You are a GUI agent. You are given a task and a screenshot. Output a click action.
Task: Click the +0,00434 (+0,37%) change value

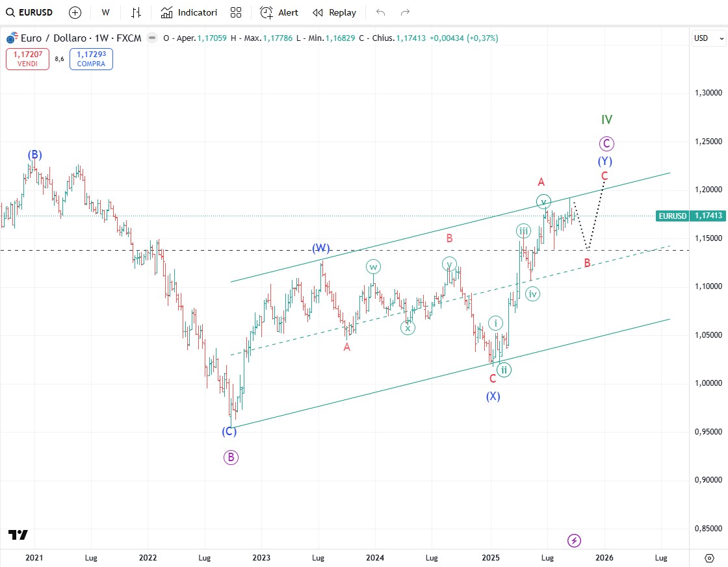pyautogui.click(x=464, y=38)
